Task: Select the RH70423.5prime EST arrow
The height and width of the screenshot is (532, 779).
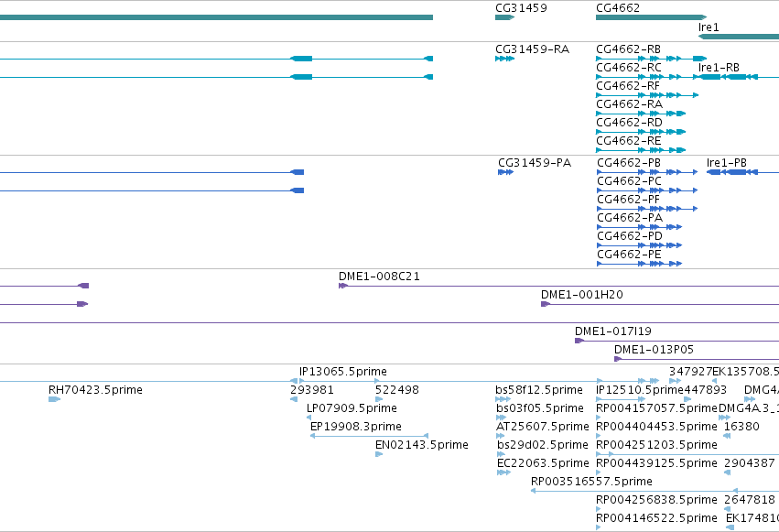Action: [54, 399]
